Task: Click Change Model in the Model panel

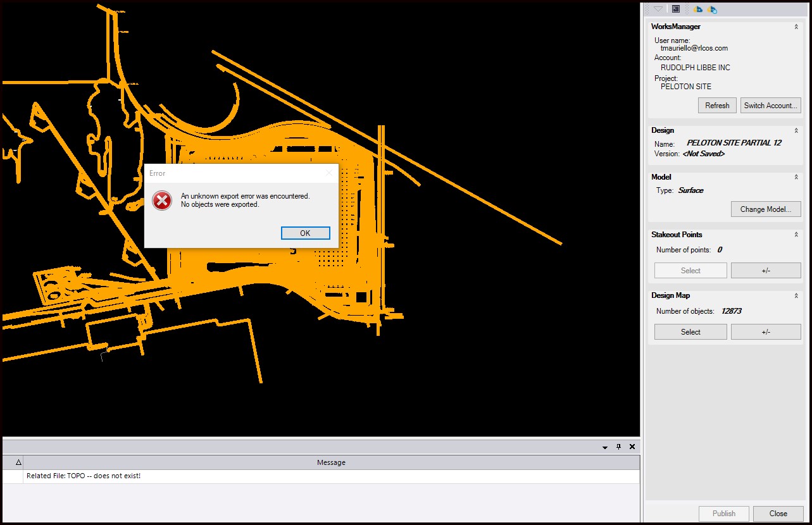Action: (x=766, y=209)
